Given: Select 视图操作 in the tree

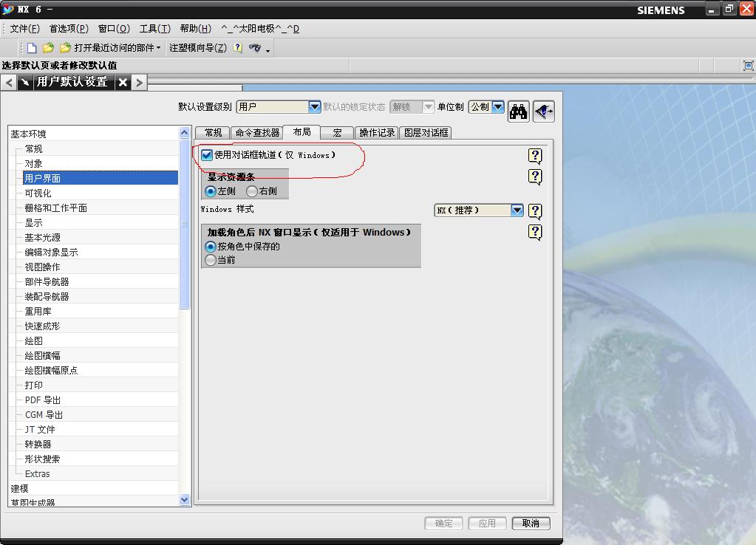Looking at the screenshot, I should (42, 267).
